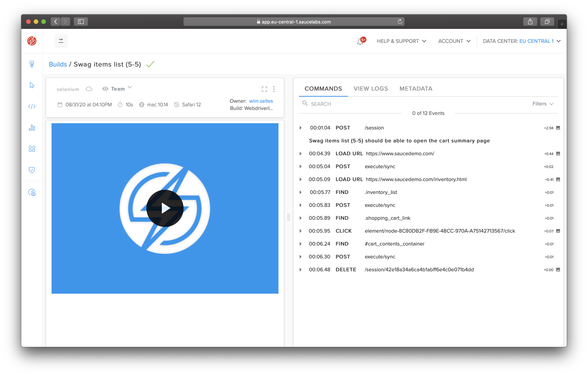Show Safari sidebar toggle button

[x=81, y=22]
